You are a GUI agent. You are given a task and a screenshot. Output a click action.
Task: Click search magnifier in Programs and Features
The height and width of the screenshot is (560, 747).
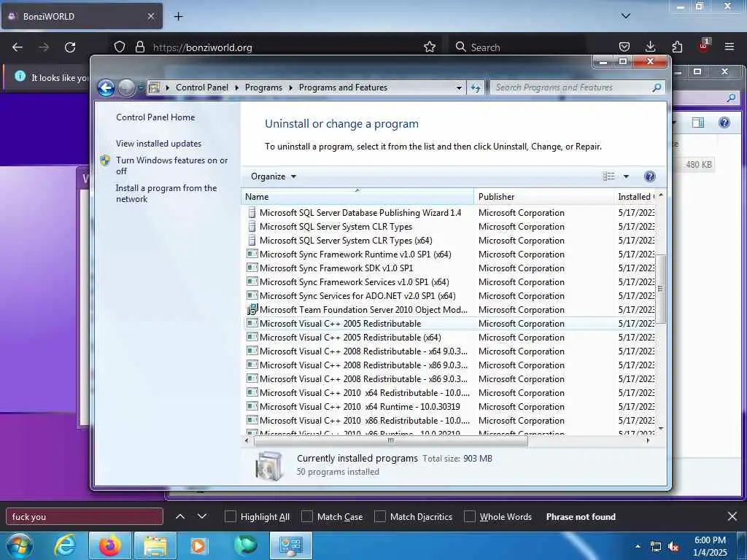(657, 87)
